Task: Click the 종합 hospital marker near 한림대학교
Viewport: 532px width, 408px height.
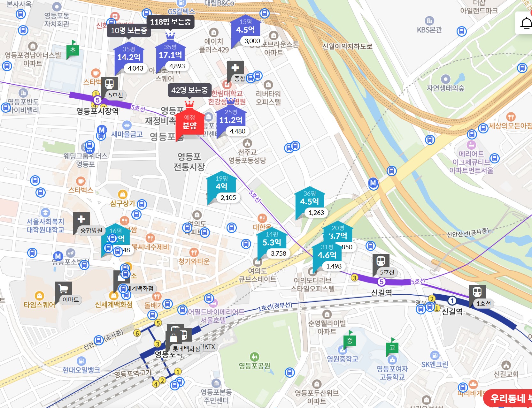Action: (x=235, y=68)
